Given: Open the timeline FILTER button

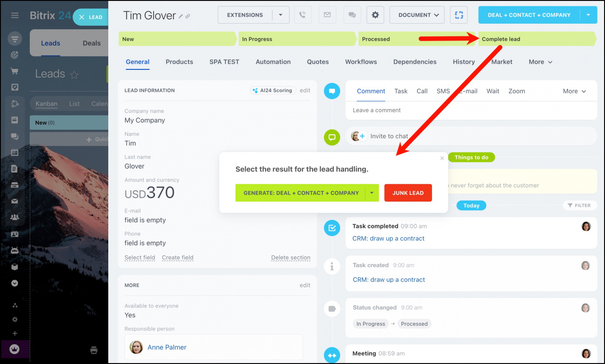Looking at the screenshot, I should [579, 205].
